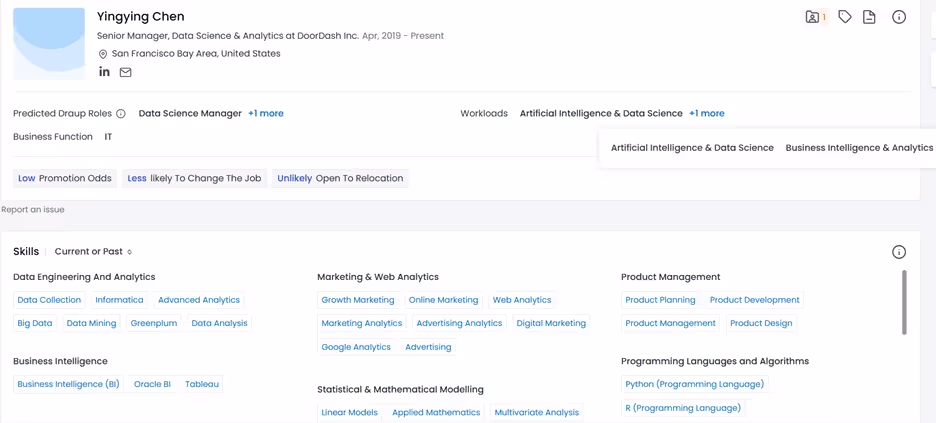Click Artificial Intelligence & Data Science in popup

[x=692, y=148]
